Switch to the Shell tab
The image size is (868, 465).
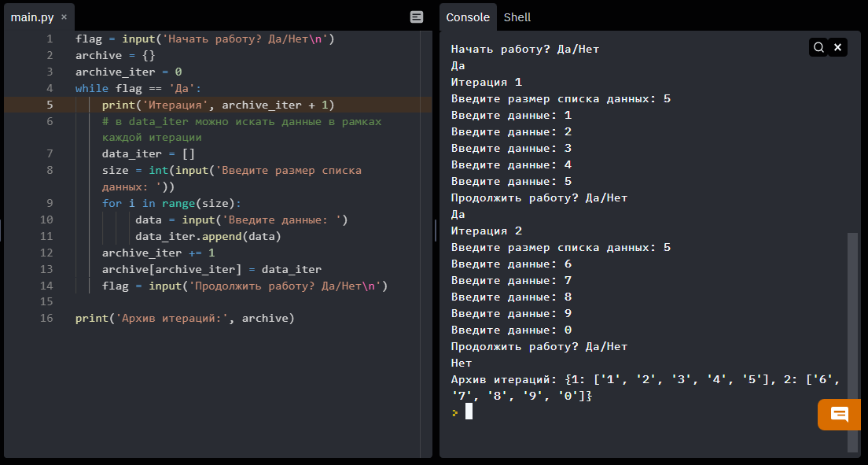point(517,17)
